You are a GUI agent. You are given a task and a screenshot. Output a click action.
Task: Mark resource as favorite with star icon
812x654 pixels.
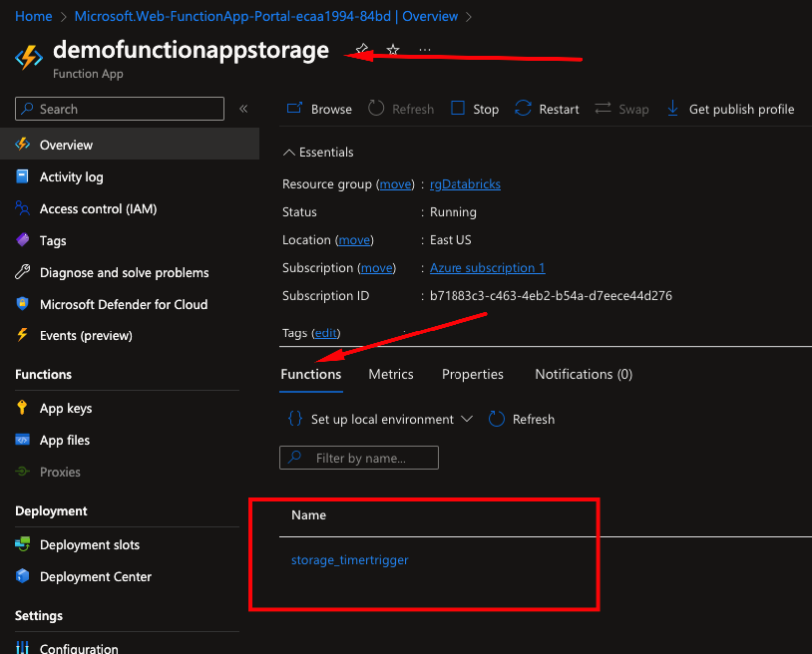[393, 50]
